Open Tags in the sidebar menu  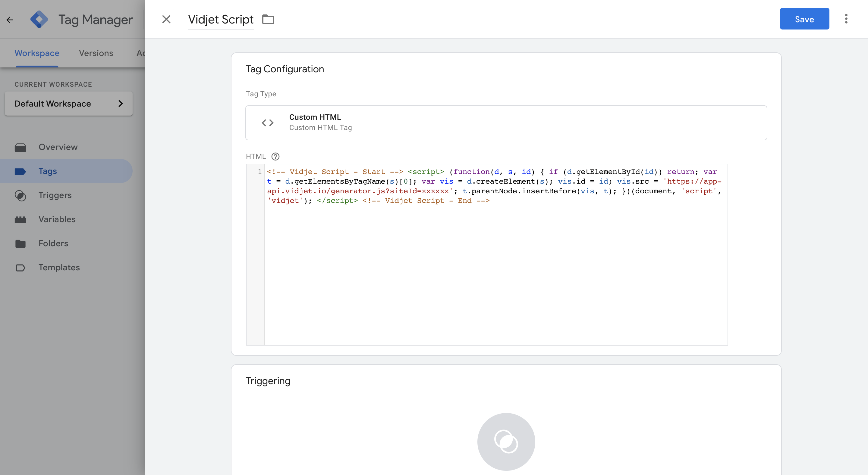(48, 171)
